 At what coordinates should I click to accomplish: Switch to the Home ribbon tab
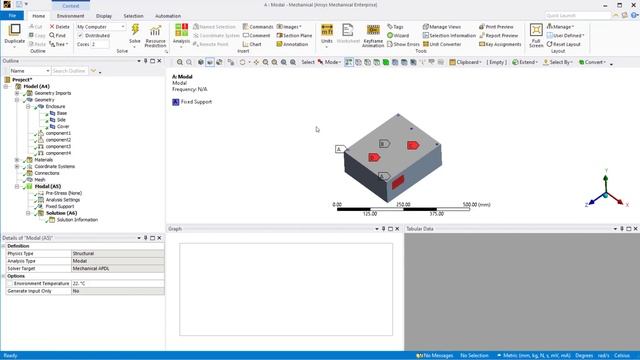[38, 16]
